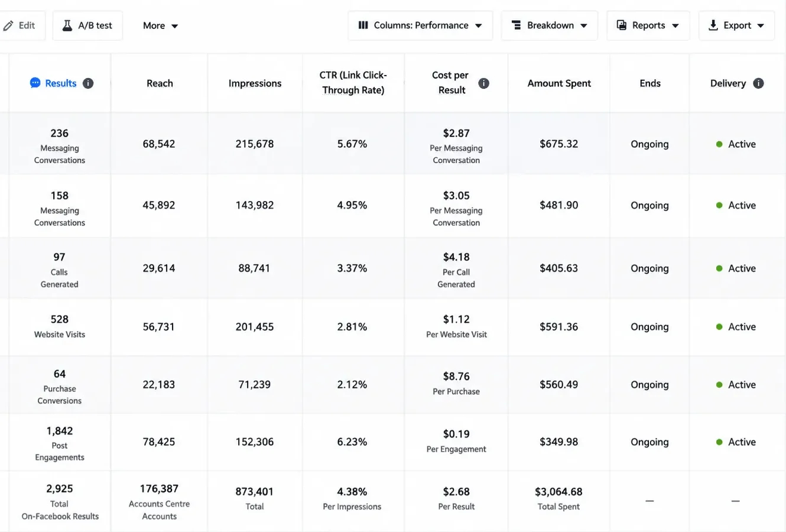Click Active status in the 22,183 reach row
This screenshot has height=532, width=786.
pyautogui.click(x=742, y=385)
